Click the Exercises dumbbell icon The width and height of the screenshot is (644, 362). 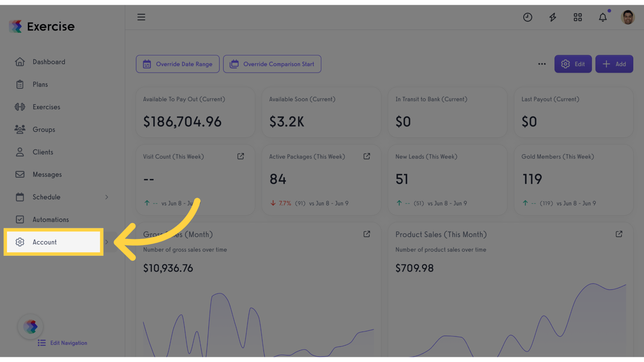point(20,107)
